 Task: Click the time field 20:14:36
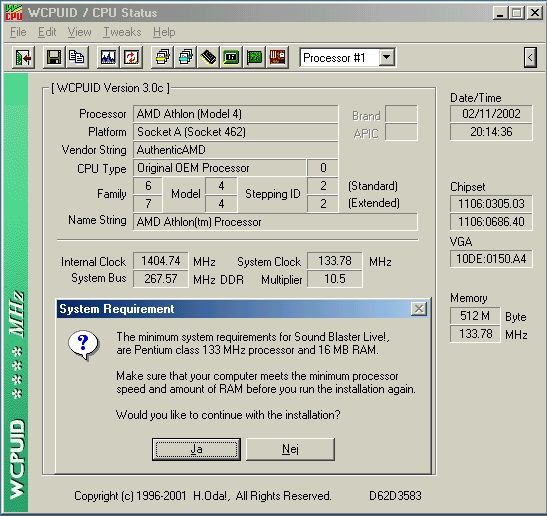point(491,132)
